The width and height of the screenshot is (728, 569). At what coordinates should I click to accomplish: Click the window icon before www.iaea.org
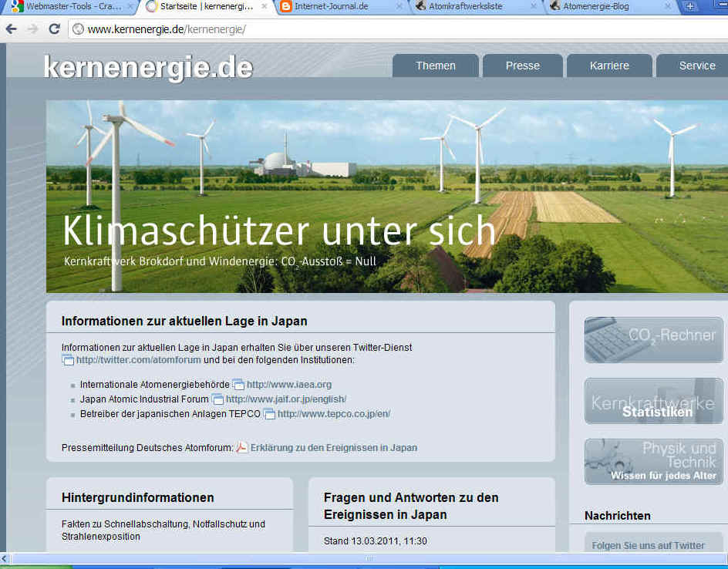pos(238,385)
